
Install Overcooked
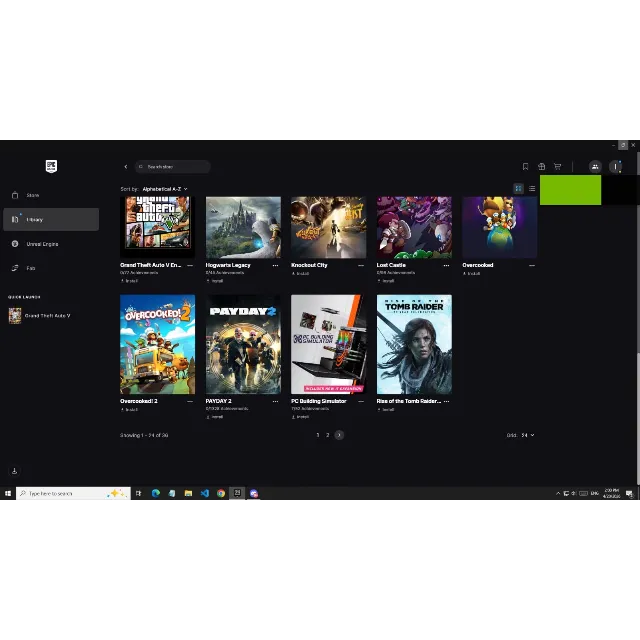pos(471,273)
